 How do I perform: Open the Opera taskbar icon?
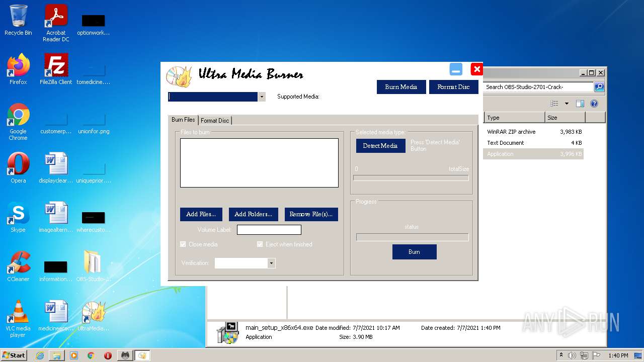[108, 355]
